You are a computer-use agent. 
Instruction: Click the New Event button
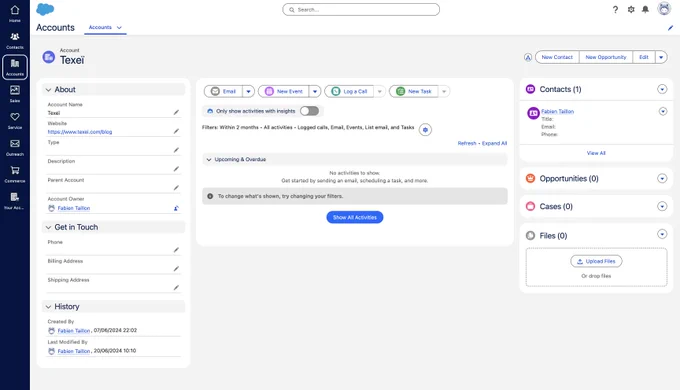[284, 92]
